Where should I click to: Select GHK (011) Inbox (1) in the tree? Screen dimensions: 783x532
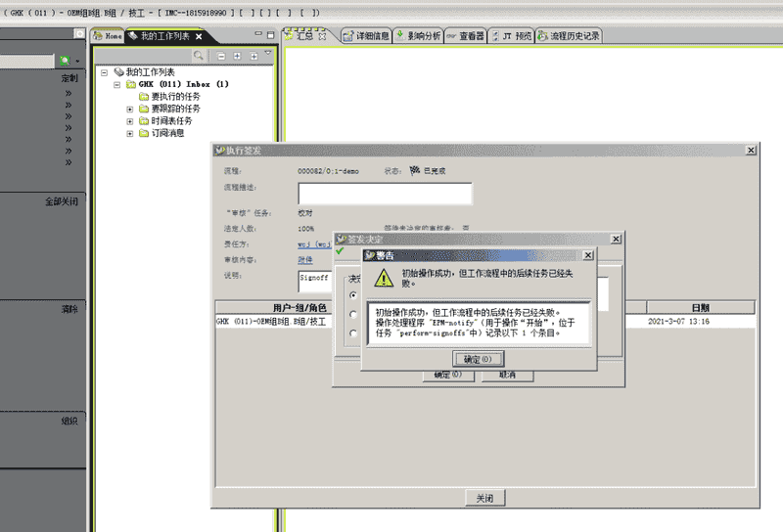[183, 84]
